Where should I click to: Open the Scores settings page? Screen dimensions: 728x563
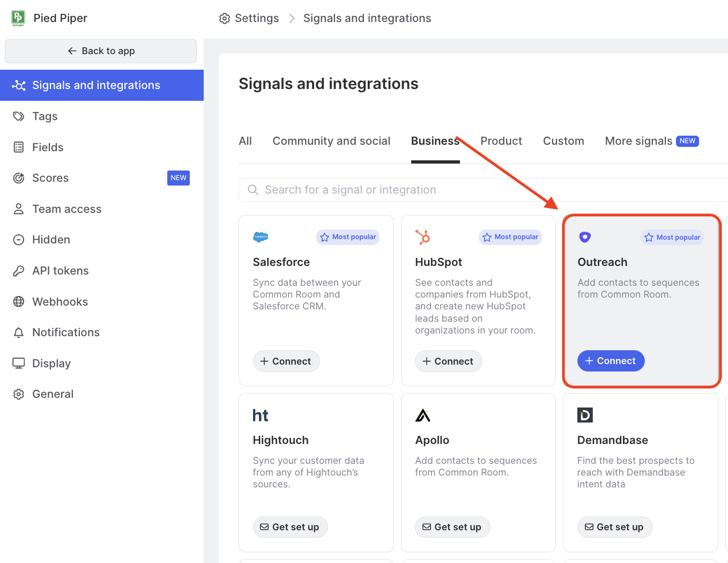coord(50,178)
